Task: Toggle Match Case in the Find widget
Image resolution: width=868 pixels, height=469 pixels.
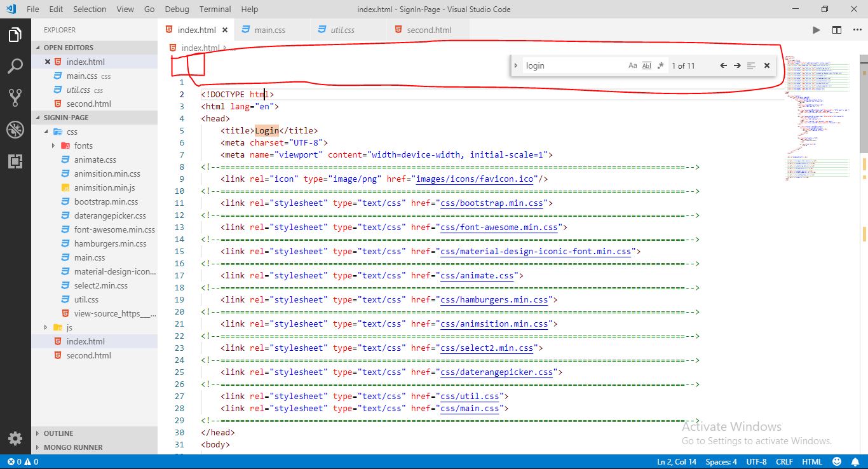Action: click(632, 65)
